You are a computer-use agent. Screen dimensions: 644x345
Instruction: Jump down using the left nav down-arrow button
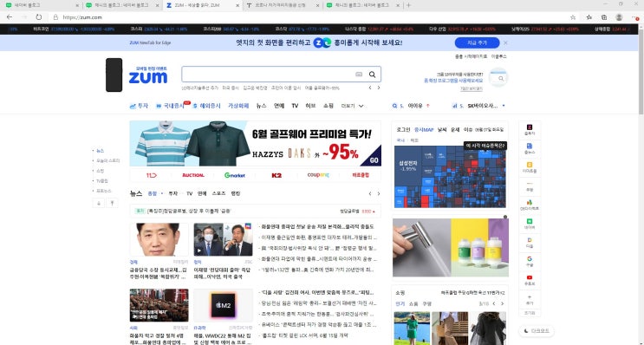click(99, 203)
